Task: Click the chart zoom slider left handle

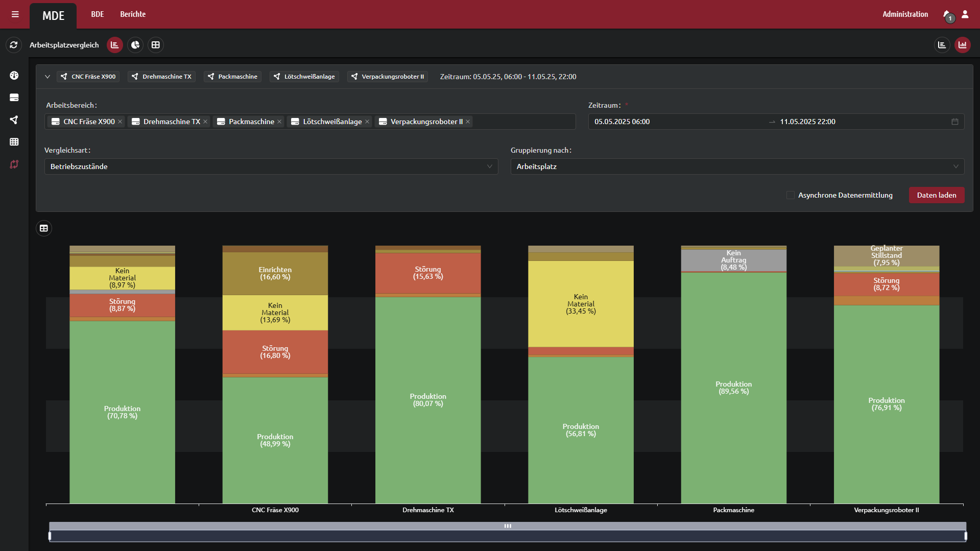Action: pos(50,536)
